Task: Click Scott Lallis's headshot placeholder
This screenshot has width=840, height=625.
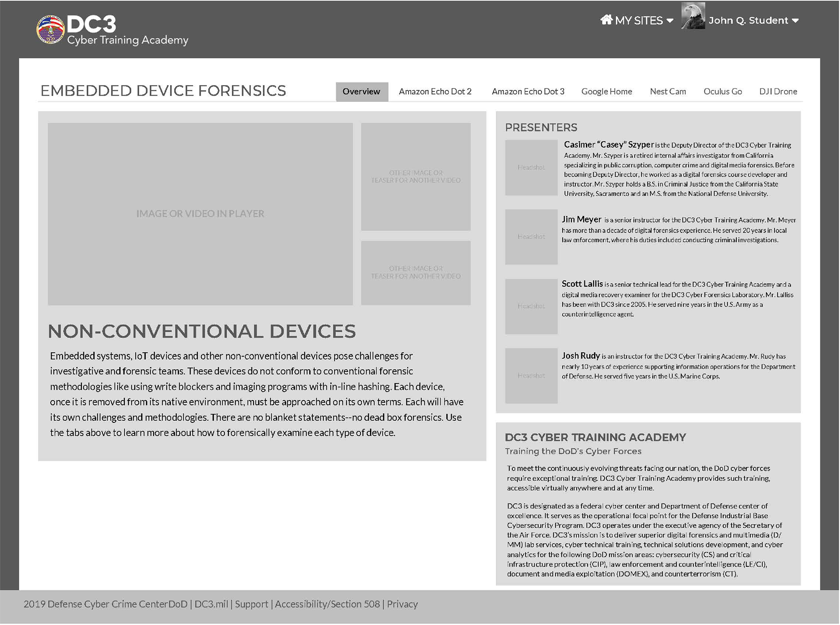Action: click(x=531, y=306)
